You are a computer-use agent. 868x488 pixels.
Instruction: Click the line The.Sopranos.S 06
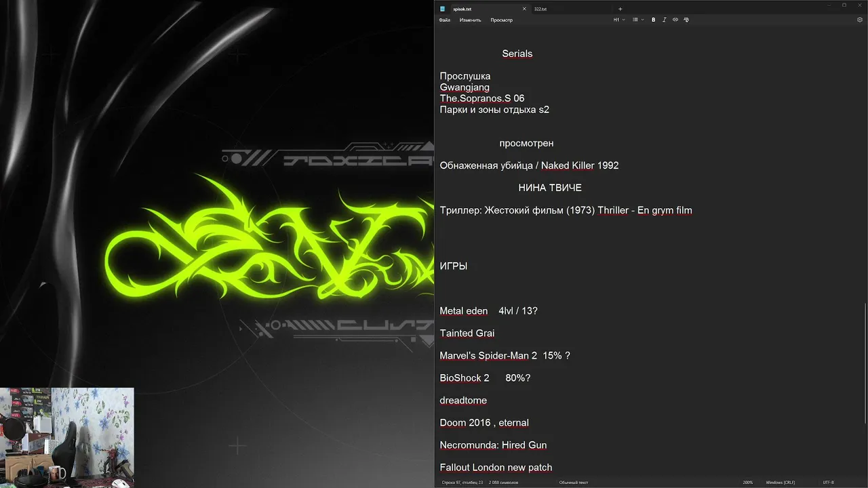tap(482, 98)
